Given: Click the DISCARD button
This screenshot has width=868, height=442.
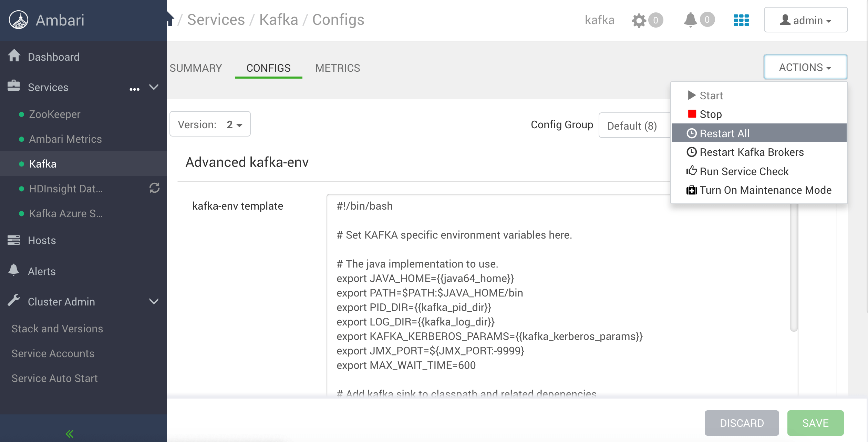Looking at the screenshot, I should pyautogui.click(x=742, y=423).
